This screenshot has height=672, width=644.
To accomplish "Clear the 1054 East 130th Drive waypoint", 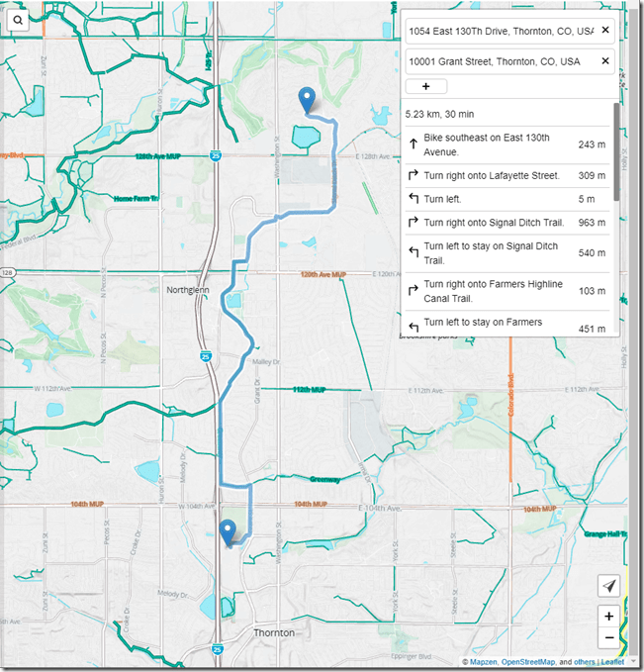I will pos(604,31).
